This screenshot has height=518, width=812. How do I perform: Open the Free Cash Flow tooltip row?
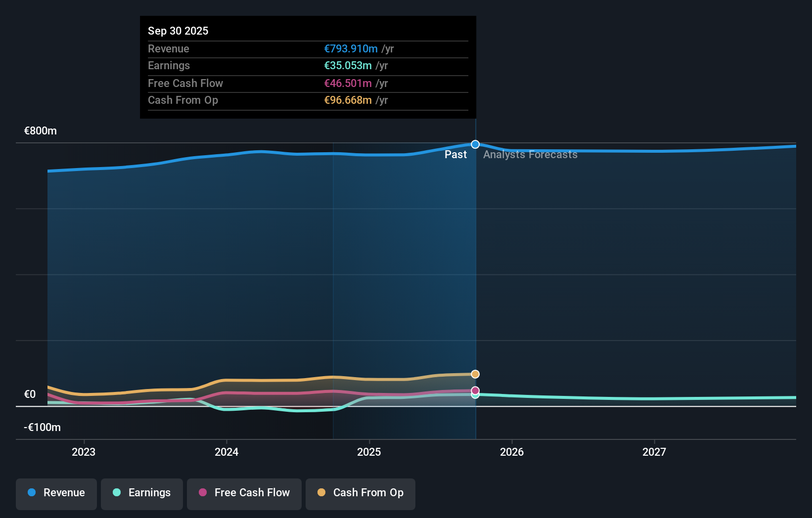coord(308,83)
